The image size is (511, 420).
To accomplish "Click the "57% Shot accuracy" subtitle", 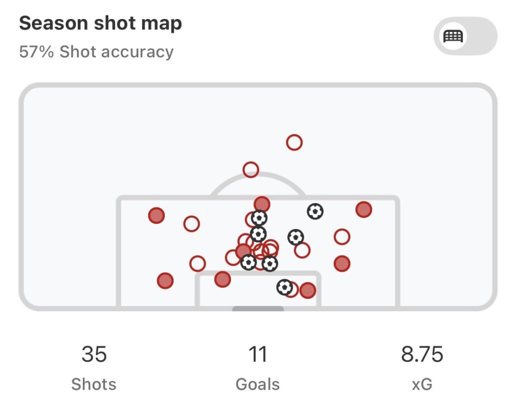I will coord(96,51).
